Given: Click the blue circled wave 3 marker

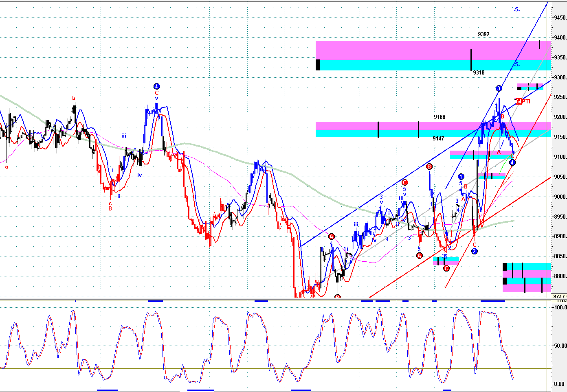Looking at the screenshot, I should tap(499, 88).
